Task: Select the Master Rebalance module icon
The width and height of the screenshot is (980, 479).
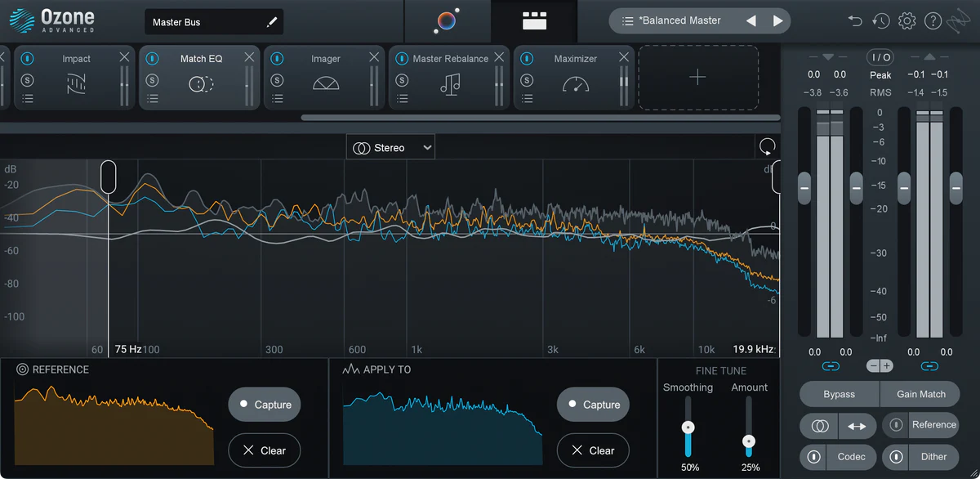Action: [x=450, y=83]
